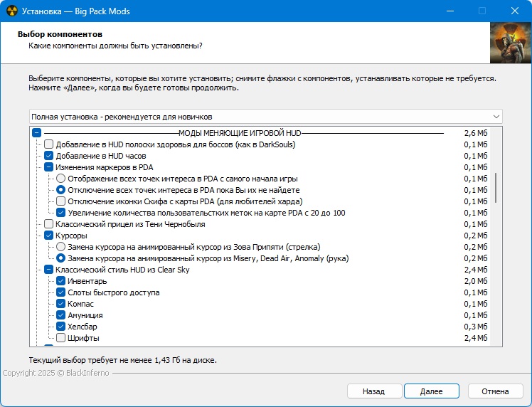Open the installation type dropdown
Image resolution: width=532 pixels, height=407 pixels.
pyautogui.click(x=265, y=116)
